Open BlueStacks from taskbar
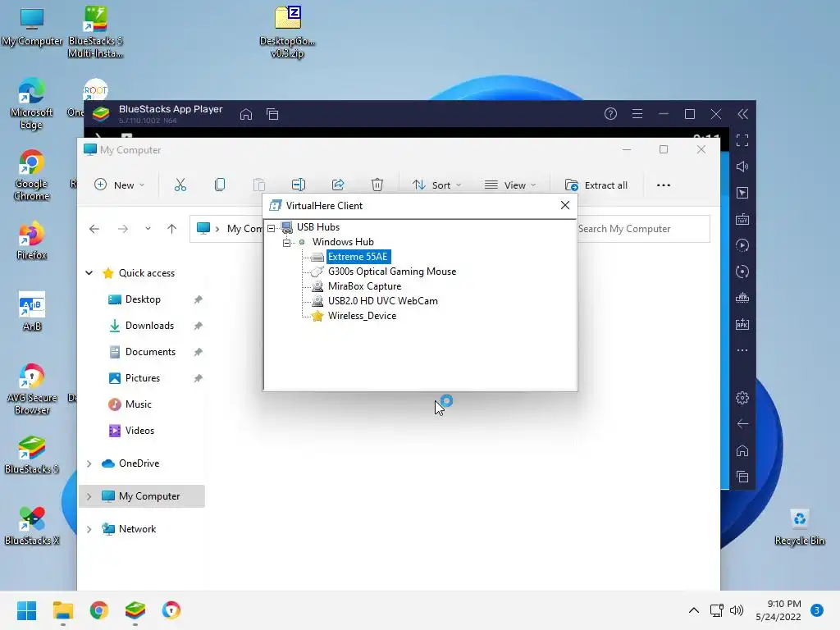Screen dimensions: 840x630 (x=135, y=610)
